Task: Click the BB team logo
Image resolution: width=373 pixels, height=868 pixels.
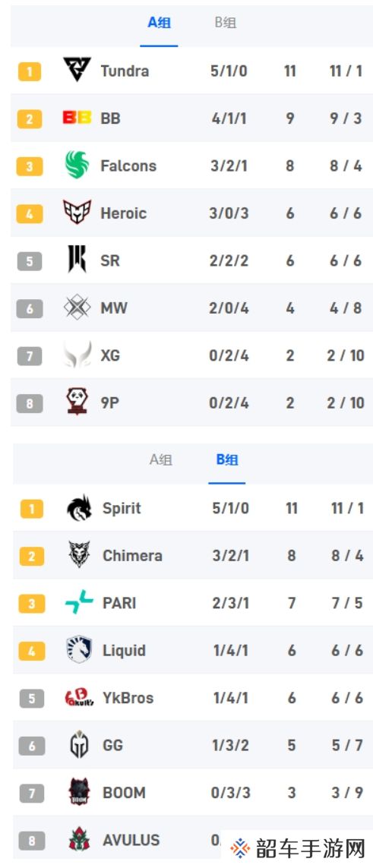Action: click(x=77, y=118)
